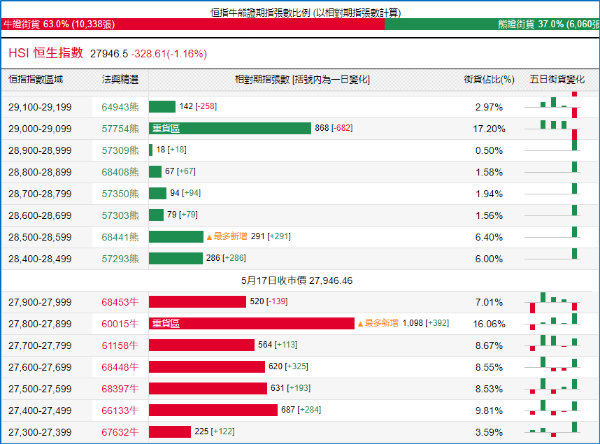The height and width of the screenshot is (444, 600).
Task: Click the range 28,400-28,499
Action: tap(40, 258)
